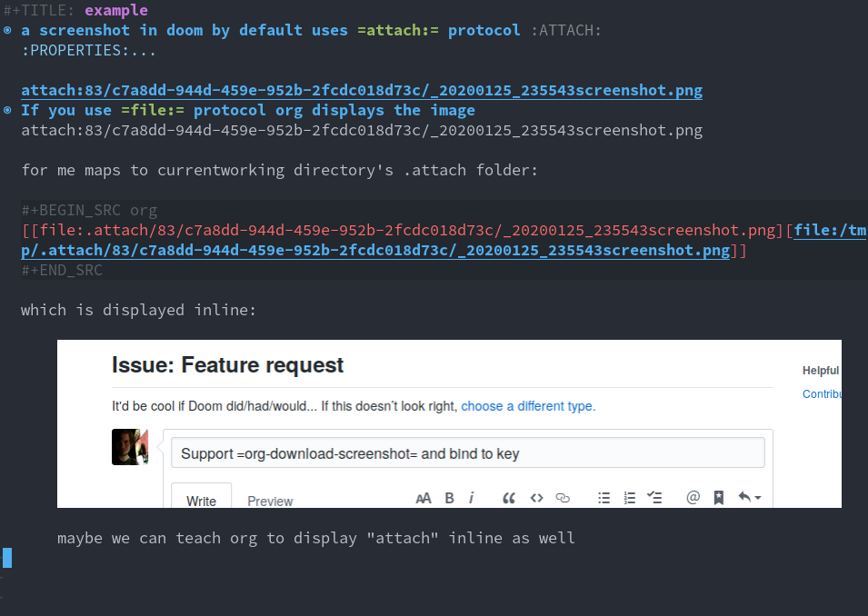Switch to the Preview tab
Image resolution: width=868 pixels, height=616 pixels.
coord(271,501)
